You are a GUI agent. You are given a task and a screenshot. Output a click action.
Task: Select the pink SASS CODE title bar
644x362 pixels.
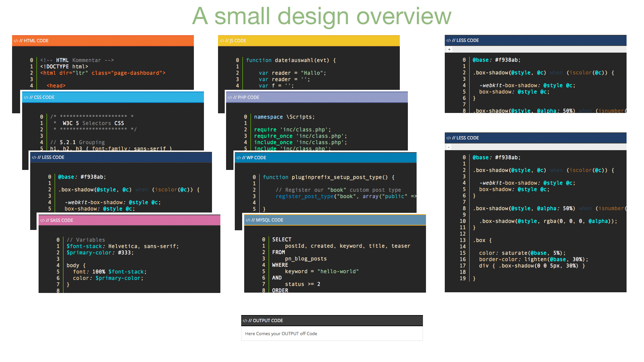click(129, 220)
